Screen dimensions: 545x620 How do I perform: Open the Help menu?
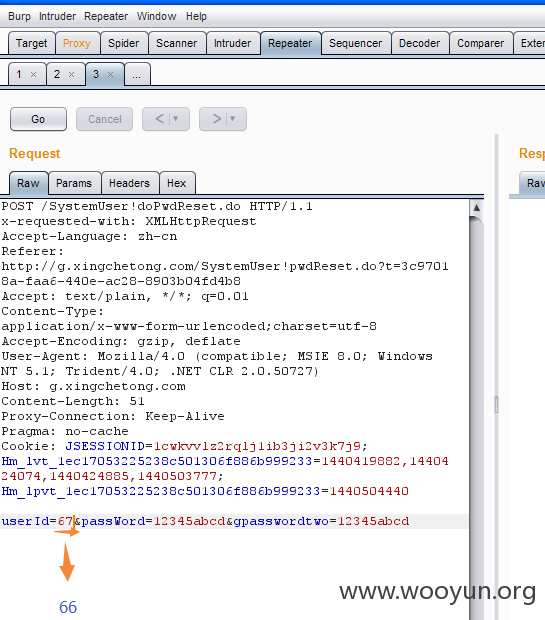pyautogui.click(x=197, y=17)
